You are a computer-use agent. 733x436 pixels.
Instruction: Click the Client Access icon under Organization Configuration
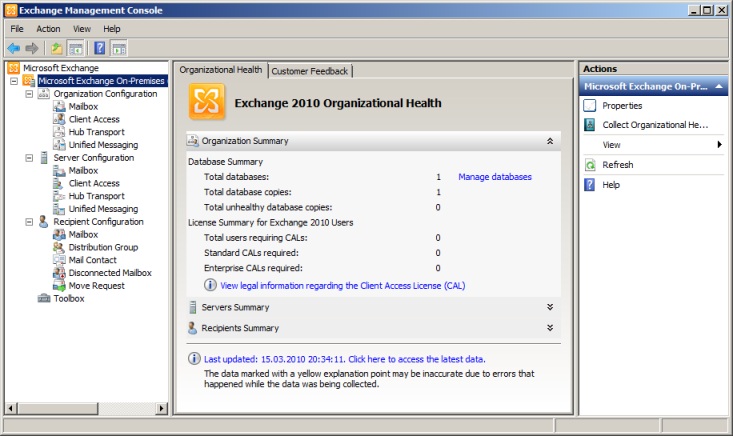pyautogui.click(x=59, y=119)
